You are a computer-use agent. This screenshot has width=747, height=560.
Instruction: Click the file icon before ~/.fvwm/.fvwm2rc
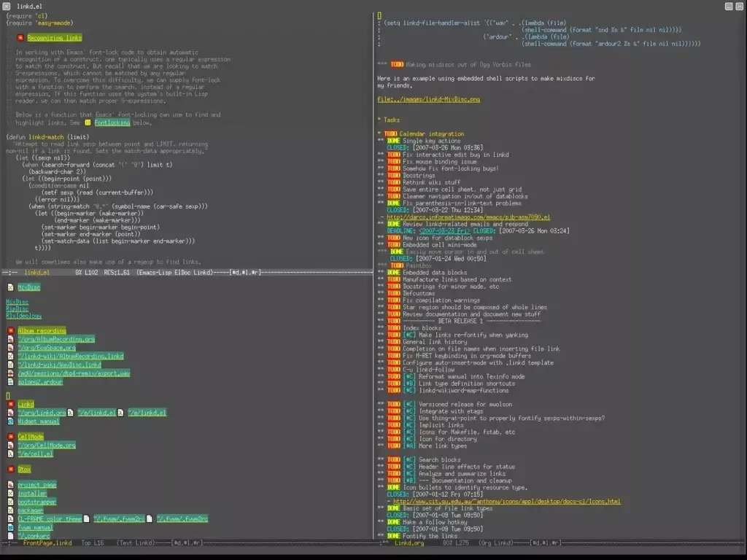point(87,519)
